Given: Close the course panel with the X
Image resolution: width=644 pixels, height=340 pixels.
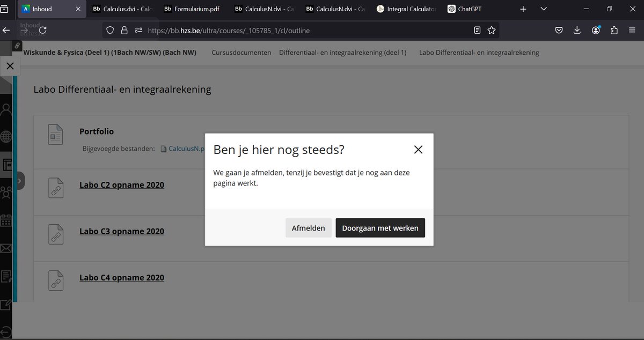Looking at the screenshot, I should [x=10, y=66].
